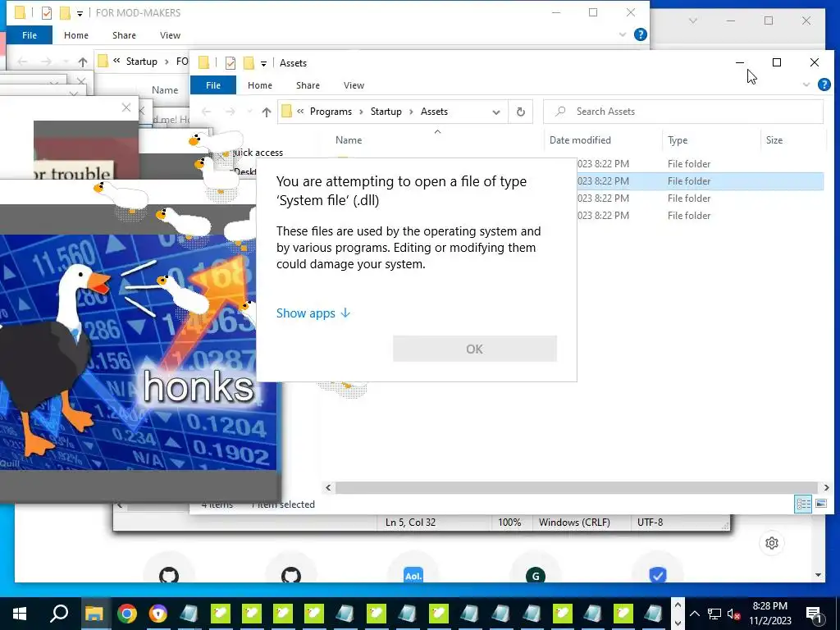The image size is (840, 630).
Task: Open the View tab in Assets window
Action: [354, 85]
